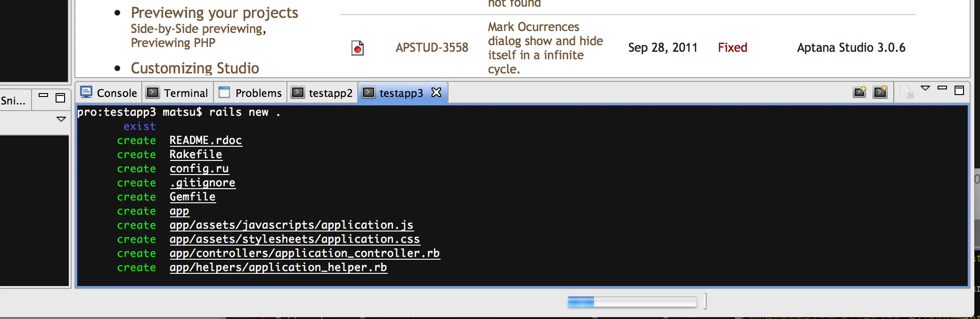Open the config.ru link
The image size is (980, 319).
coord(199,168)
